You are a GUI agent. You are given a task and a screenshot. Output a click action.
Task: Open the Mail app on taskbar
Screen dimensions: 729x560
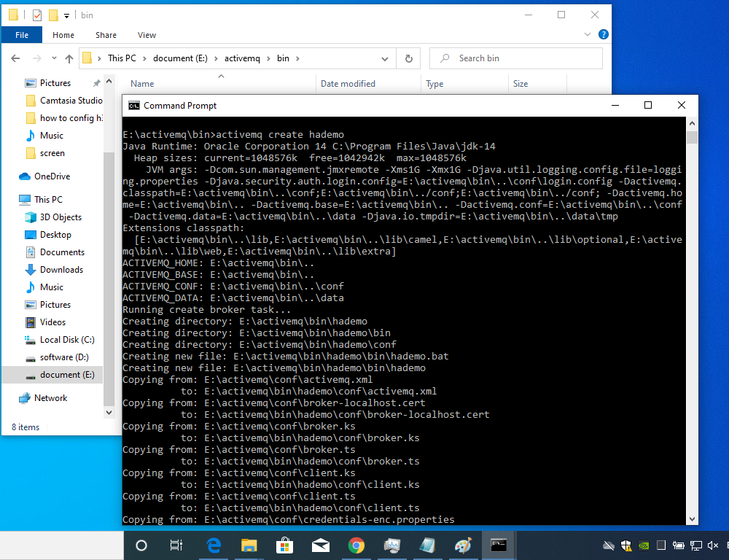point(321,545)
